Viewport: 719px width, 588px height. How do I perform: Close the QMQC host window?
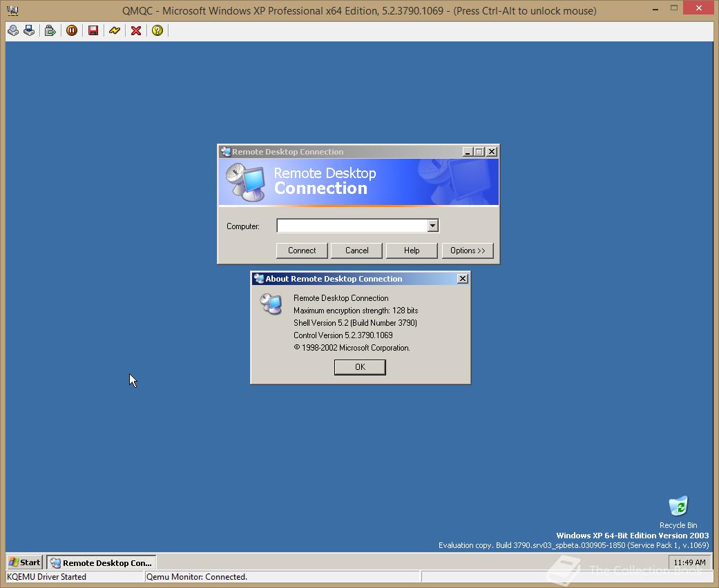click(699, 8)
